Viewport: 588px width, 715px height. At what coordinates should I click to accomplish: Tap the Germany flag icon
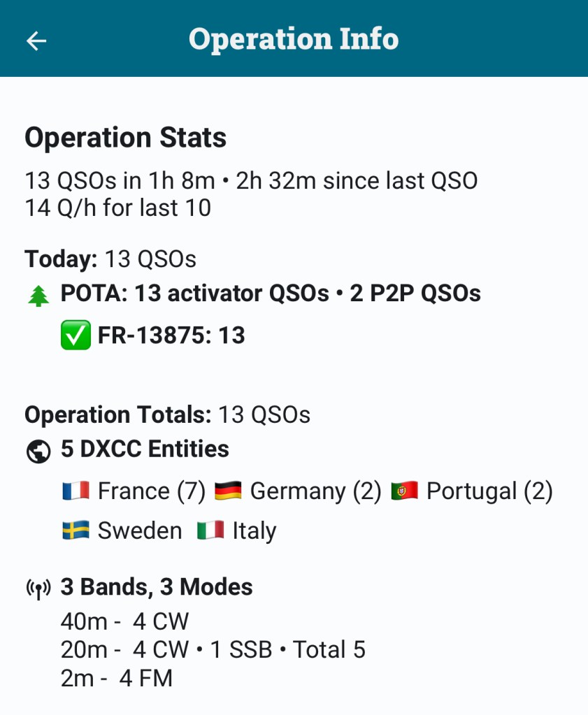[x=228, y=491]
